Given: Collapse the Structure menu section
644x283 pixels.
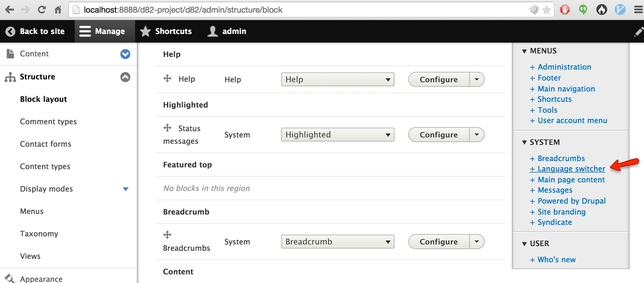Looking at the screenshot, I should point(125,77).
